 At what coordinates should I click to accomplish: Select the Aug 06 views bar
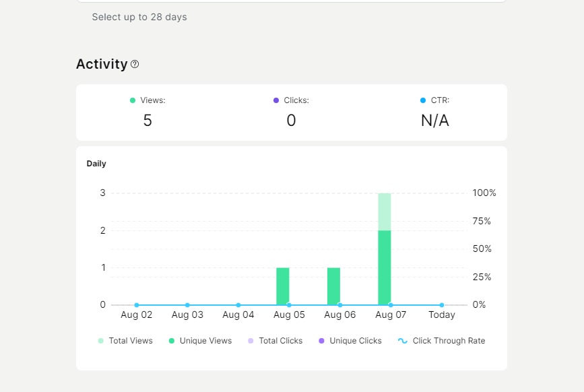333,286
